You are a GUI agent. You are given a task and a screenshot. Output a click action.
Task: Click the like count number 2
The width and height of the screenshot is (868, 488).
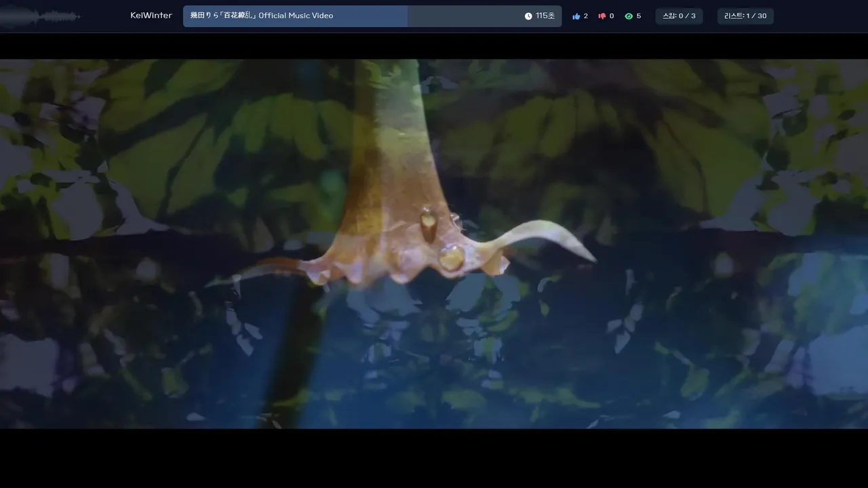(x=586, y=16)
